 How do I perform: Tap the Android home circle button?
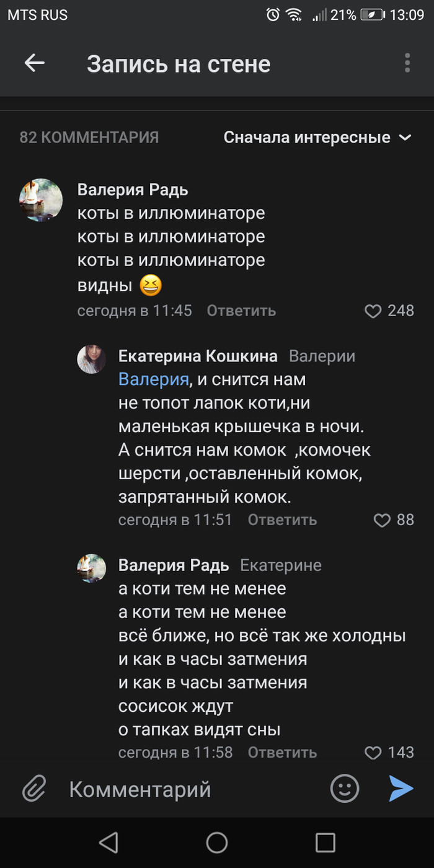pos(217,842)
